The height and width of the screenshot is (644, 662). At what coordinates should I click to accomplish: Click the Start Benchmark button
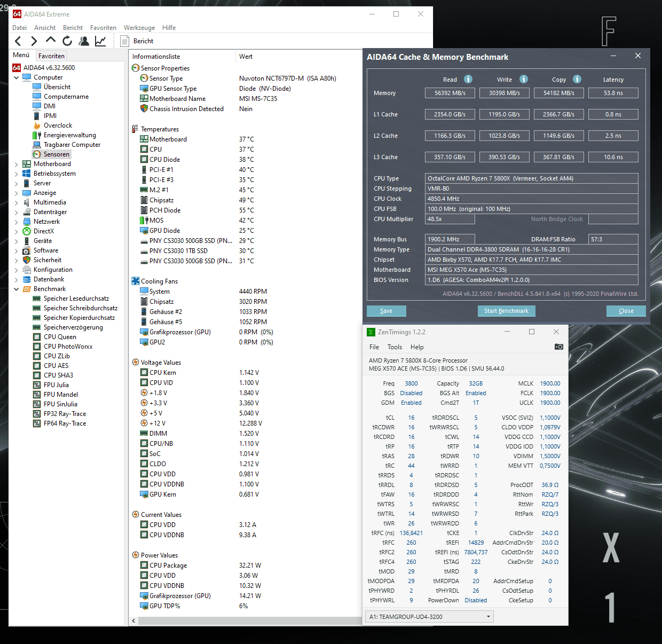pos(506,311)
